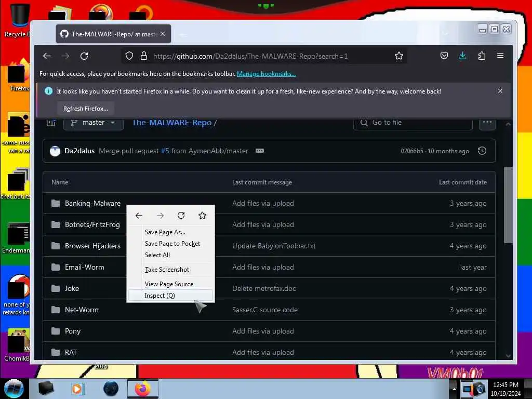Select the The-MALWARE-Repo browser tab
Viewport: 532px width, 399px height.
coord(113,34)
